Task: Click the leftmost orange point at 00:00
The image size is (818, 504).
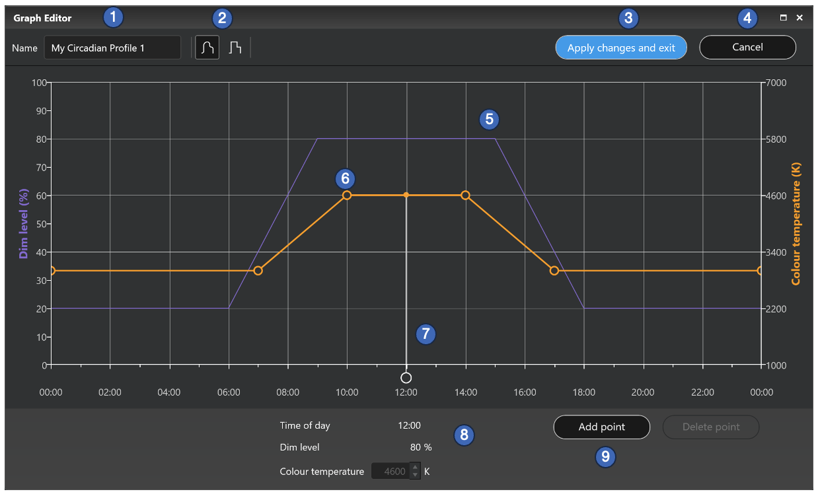Action: pos(52,270)
